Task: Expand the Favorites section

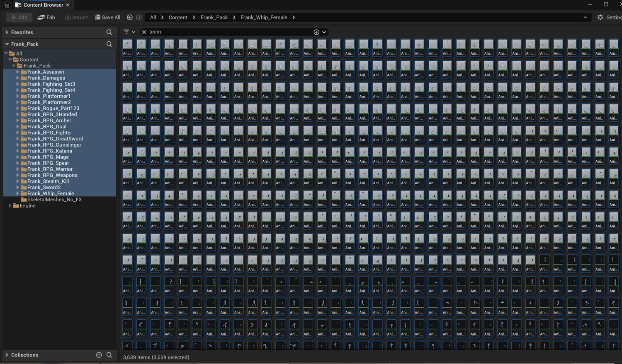Action: [x=7, y=32]
